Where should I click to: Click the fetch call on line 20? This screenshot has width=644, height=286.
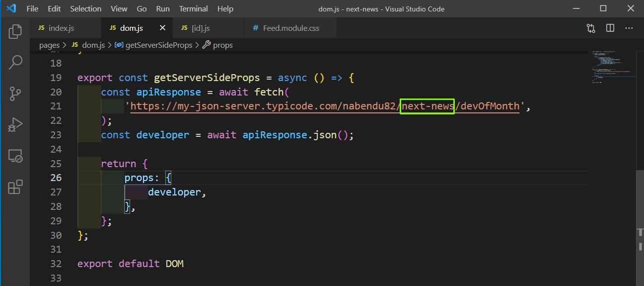tap(269, 93)
